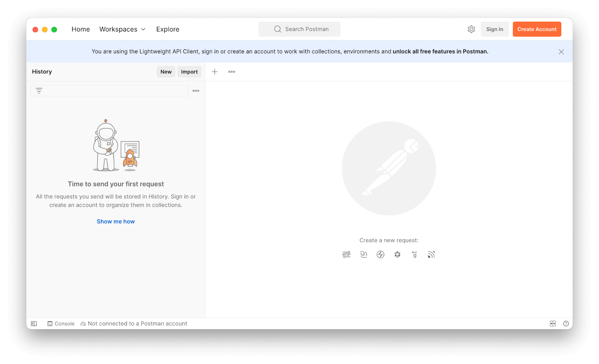Follow the Show me how link

116,221
